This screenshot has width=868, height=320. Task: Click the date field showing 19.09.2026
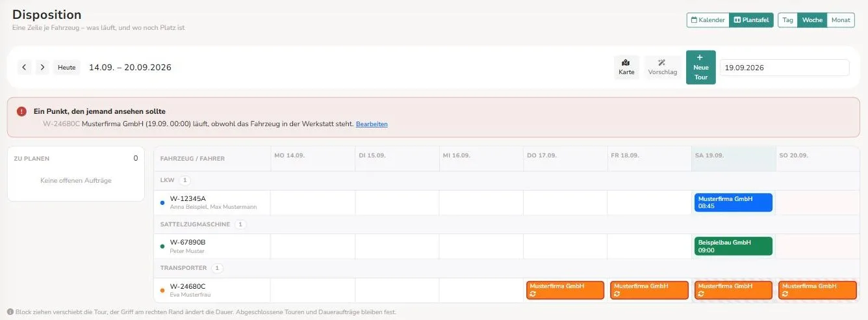pos(784,68)
